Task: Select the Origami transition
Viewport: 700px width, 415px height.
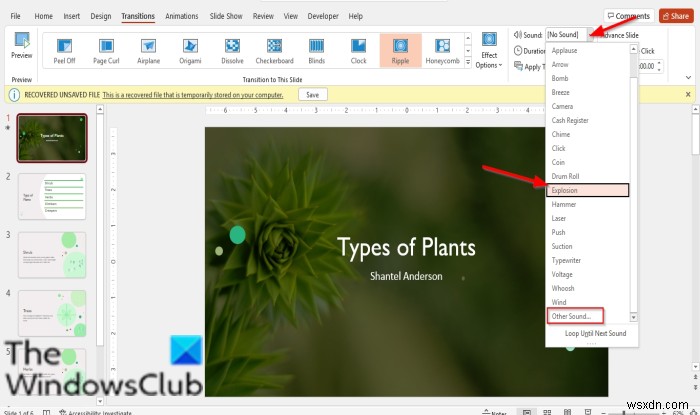Action: tap(190, 51)
